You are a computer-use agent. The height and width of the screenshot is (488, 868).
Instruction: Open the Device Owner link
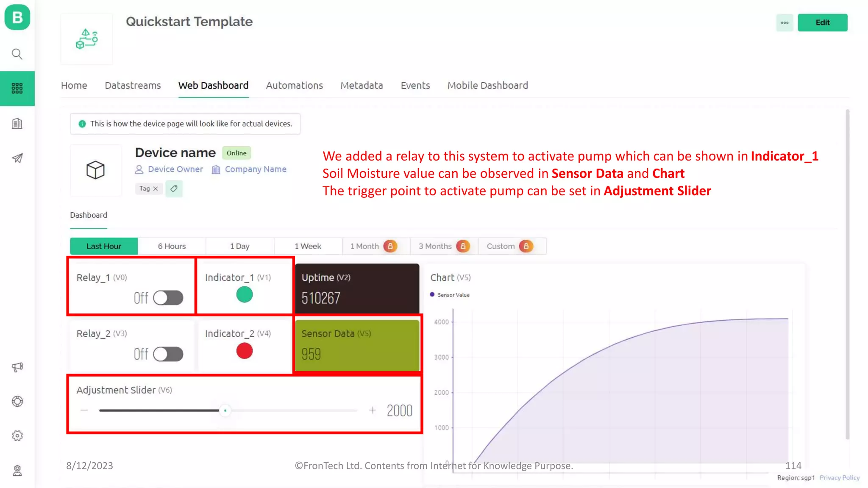(175, 169)
